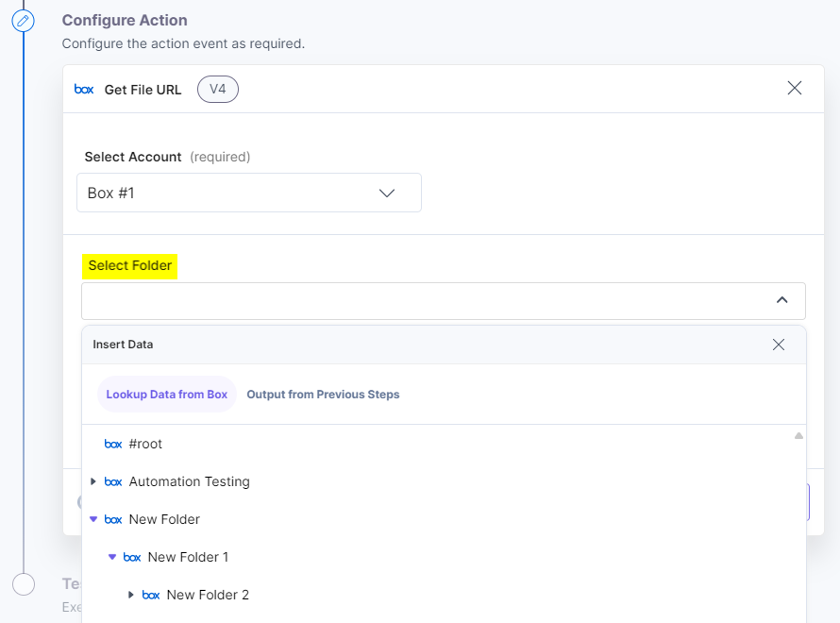Close the Insert Data panel
The height and width of the screenshot is (623, 840).
tap(778, 344)
